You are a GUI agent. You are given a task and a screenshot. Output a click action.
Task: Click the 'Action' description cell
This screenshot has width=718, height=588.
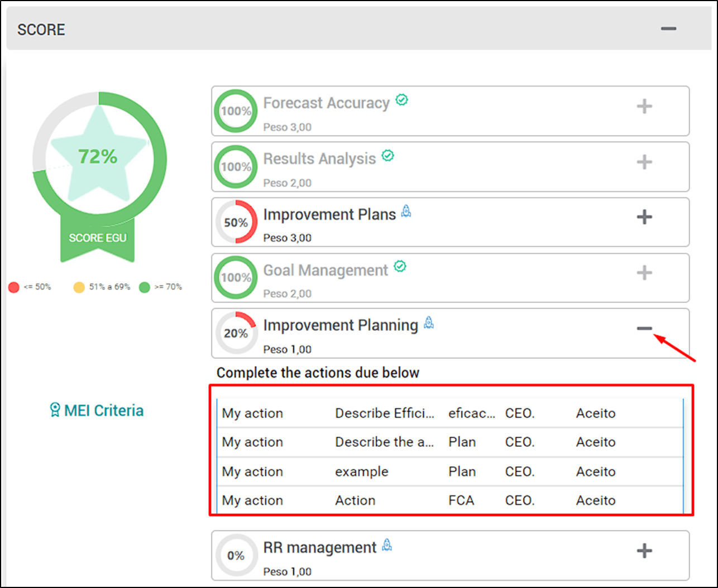pyautogui.click(x=355, y=500)
